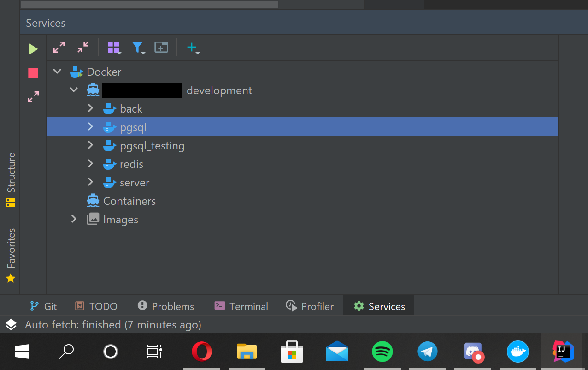Screen dimensions: 588x370
Task: Open the Group By options
Action: coord(113,47)
